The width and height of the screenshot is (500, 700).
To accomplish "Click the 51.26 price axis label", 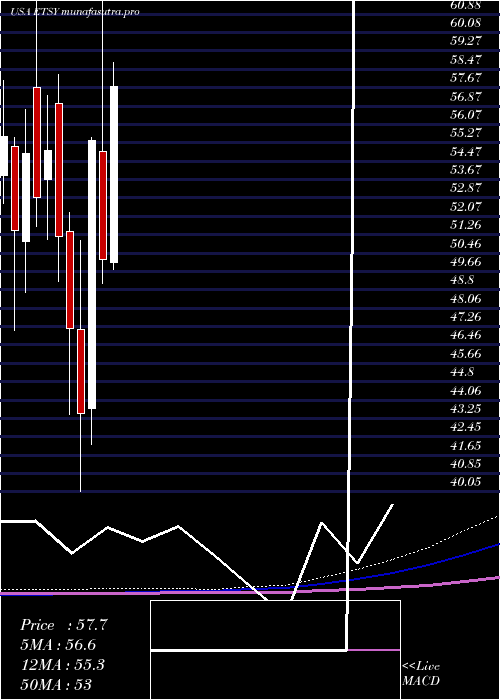I will coord(466,225).
